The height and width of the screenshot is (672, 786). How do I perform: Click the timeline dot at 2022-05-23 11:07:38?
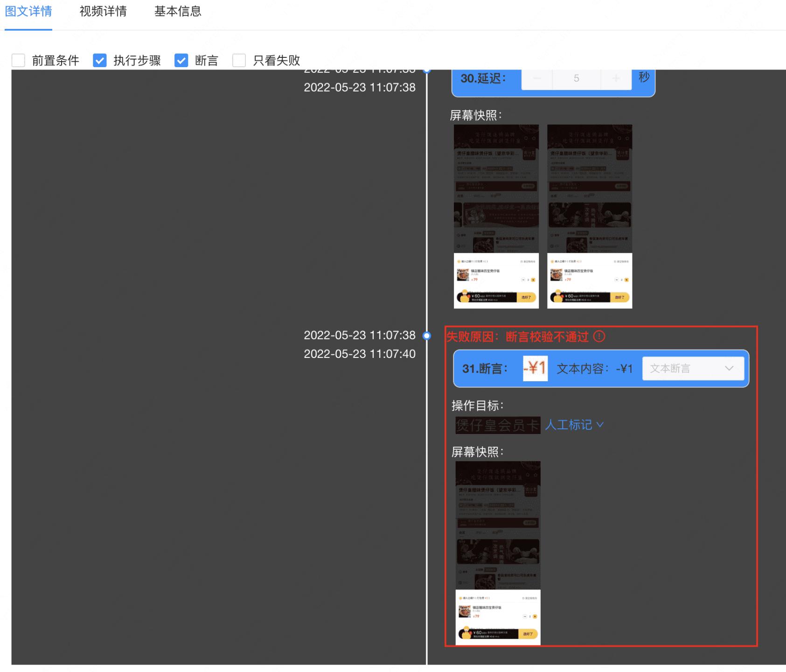tap(426, 335)
